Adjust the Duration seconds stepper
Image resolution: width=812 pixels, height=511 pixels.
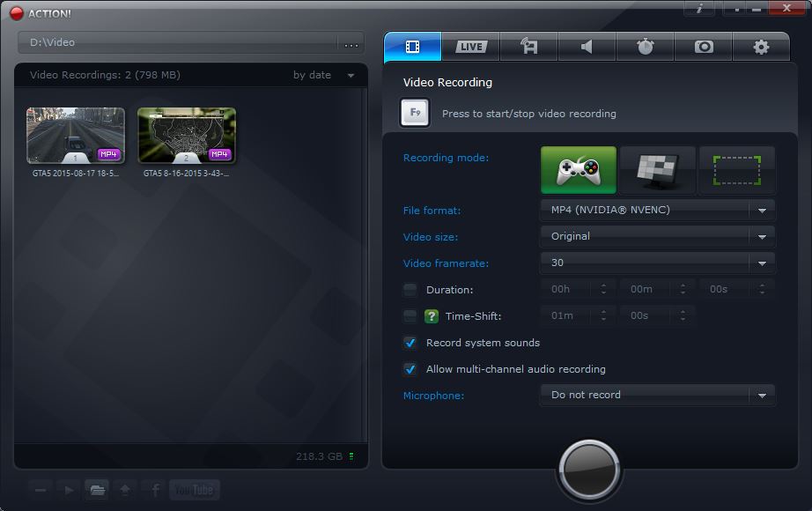tap(763, 289)
